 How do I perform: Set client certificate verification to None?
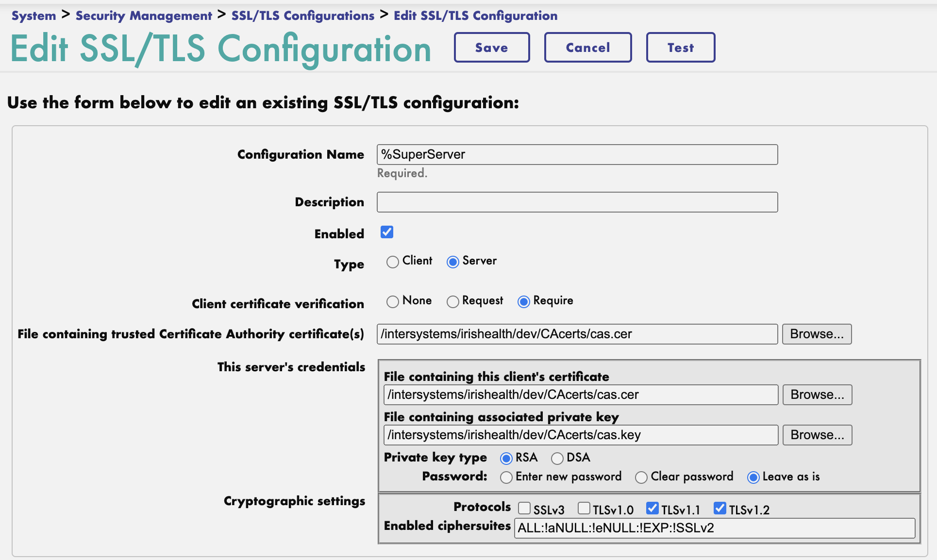click(392, 302)
